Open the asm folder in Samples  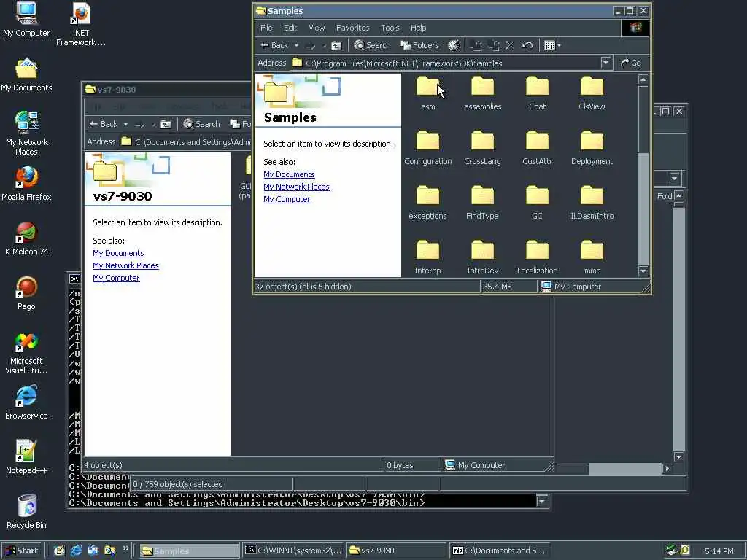click(427, 93)
